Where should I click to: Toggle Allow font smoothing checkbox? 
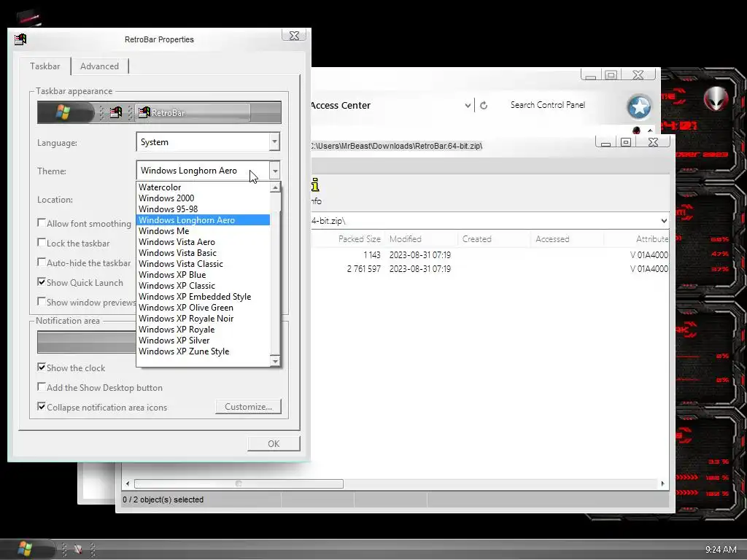click(42, 223)
